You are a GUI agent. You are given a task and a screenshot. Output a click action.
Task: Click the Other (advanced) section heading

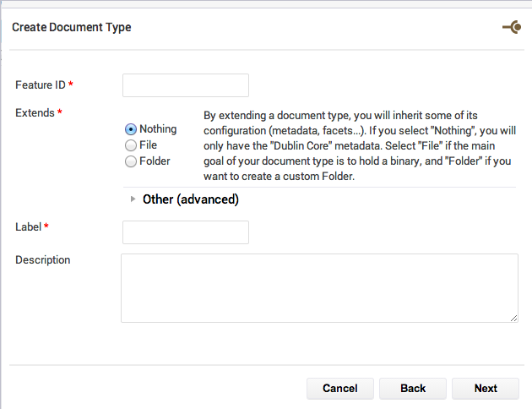tap(191, 199)
